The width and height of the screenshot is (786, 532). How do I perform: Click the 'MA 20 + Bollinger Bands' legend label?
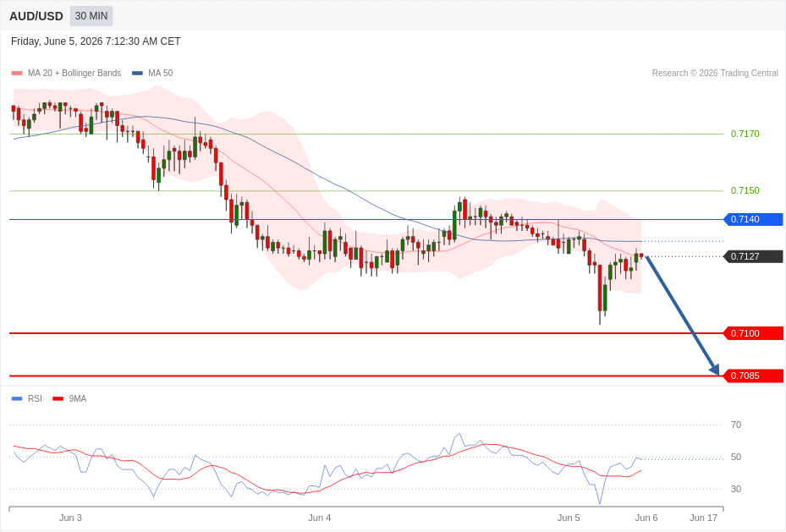tap(74, 73)
